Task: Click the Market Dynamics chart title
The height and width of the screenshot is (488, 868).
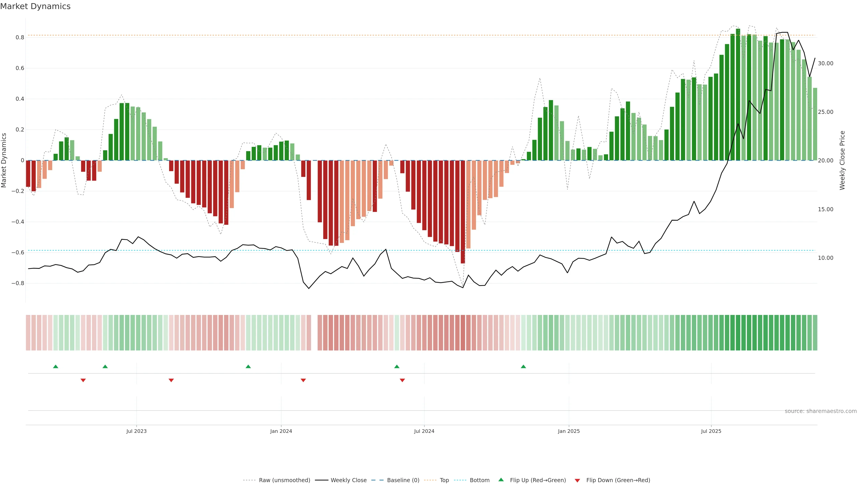Action: [35, 6]
